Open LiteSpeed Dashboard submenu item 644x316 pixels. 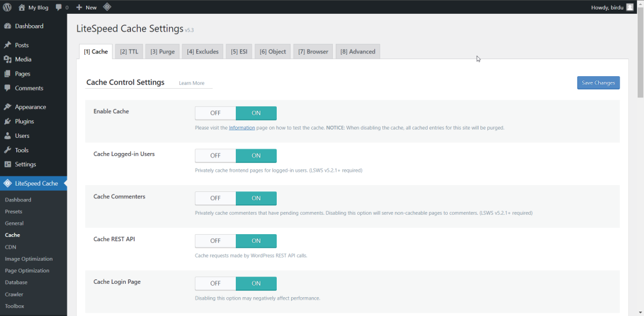coord(18,200)
